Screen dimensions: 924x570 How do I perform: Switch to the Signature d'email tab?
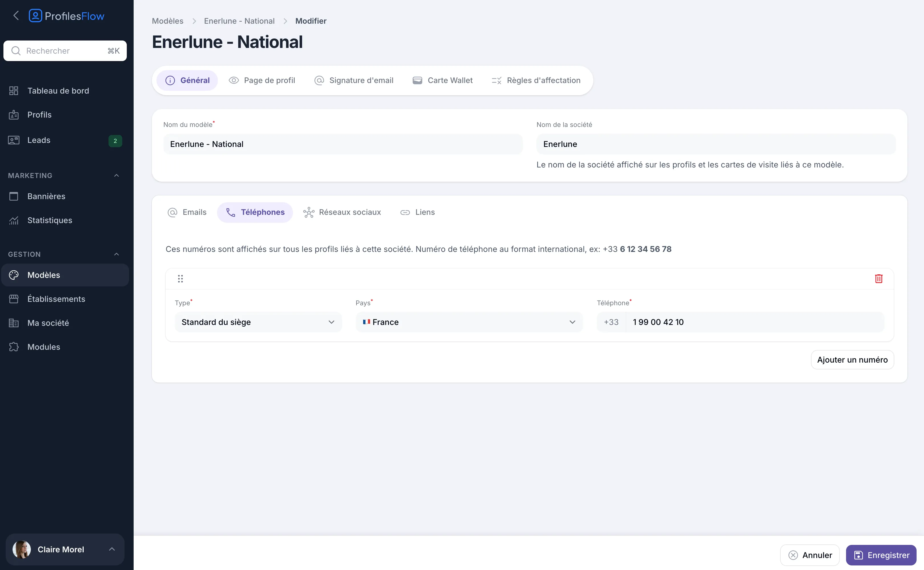[353, 80]
